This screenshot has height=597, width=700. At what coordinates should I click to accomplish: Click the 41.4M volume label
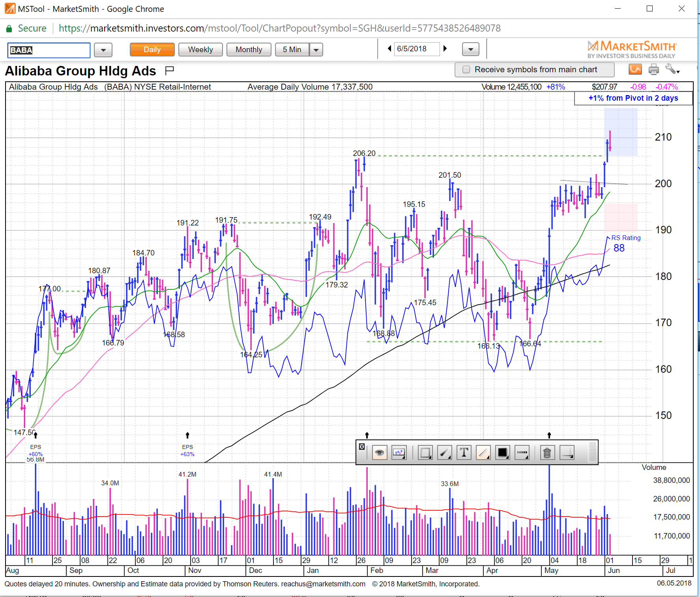click(273, 474)
